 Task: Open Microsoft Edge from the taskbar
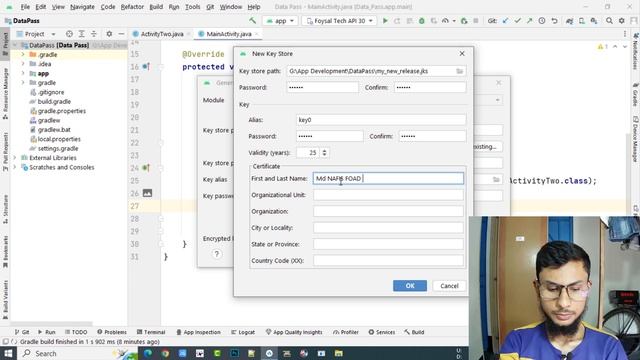(148, 353)
